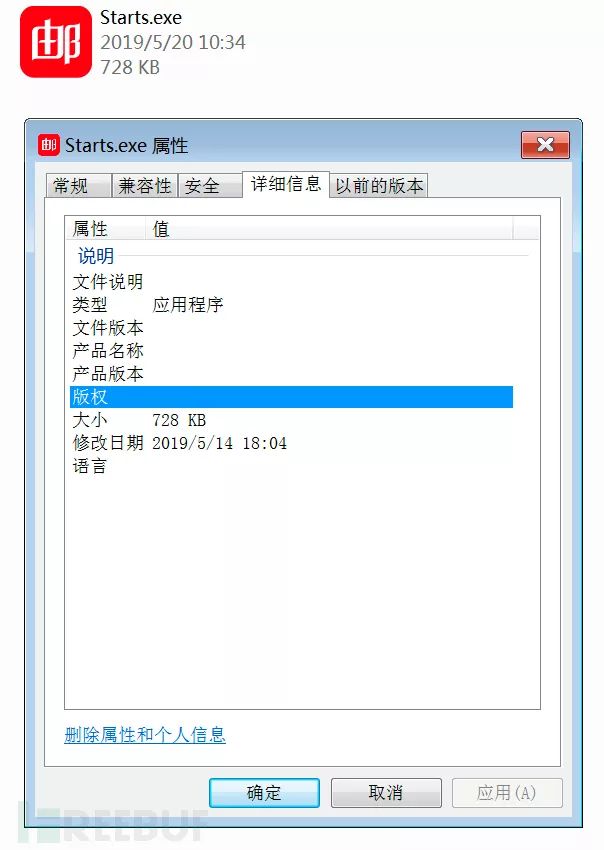The width and height of the screenshot is (604, 850).
Task: Select the 语言 property row
Action: [292, 466]
